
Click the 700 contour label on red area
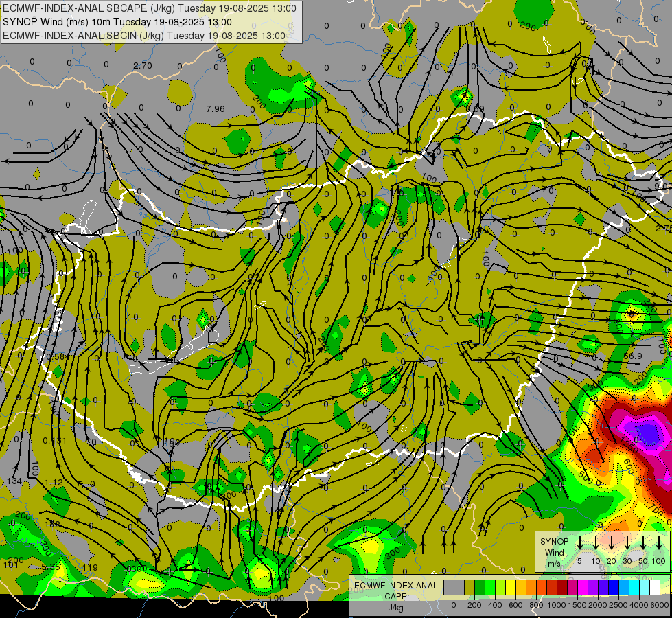click(x=657, y=510)
